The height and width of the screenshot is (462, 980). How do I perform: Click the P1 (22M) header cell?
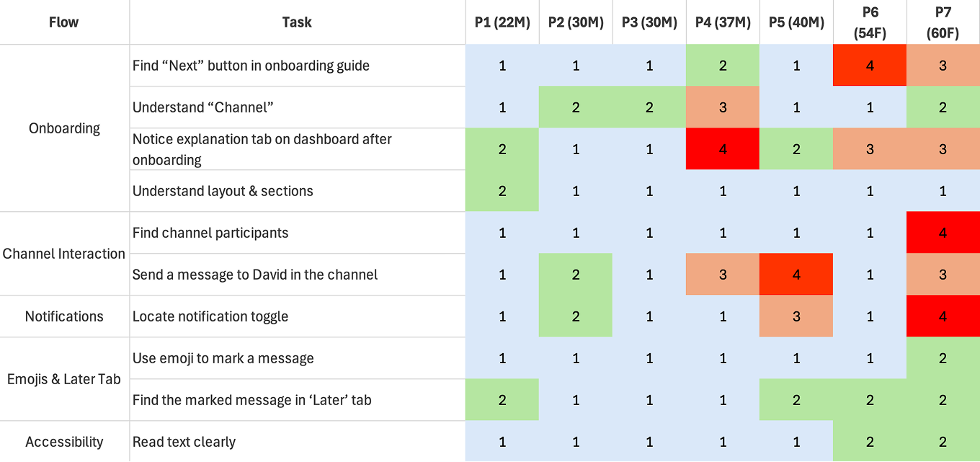point(502,22)
